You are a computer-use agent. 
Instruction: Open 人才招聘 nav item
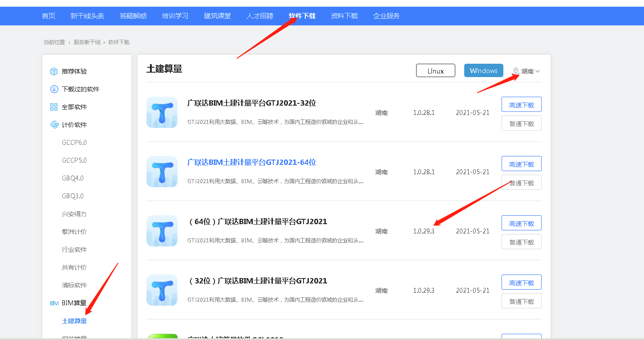coord(260,16)
